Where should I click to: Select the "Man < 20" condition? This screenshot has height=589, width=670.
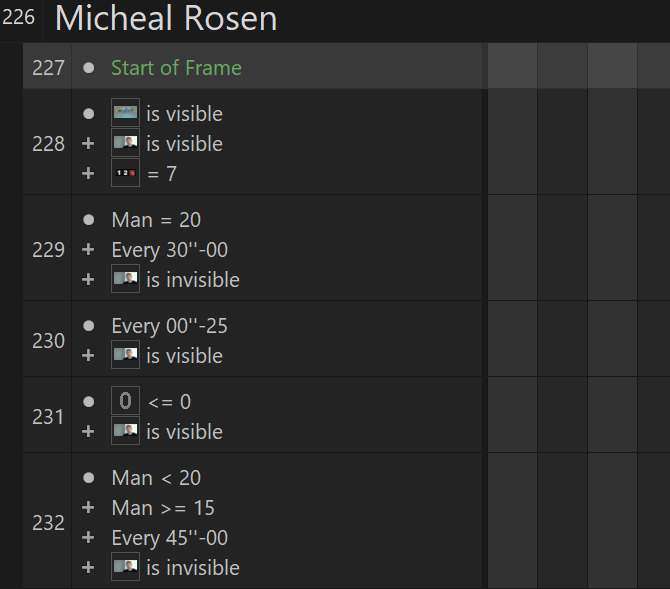156,478
